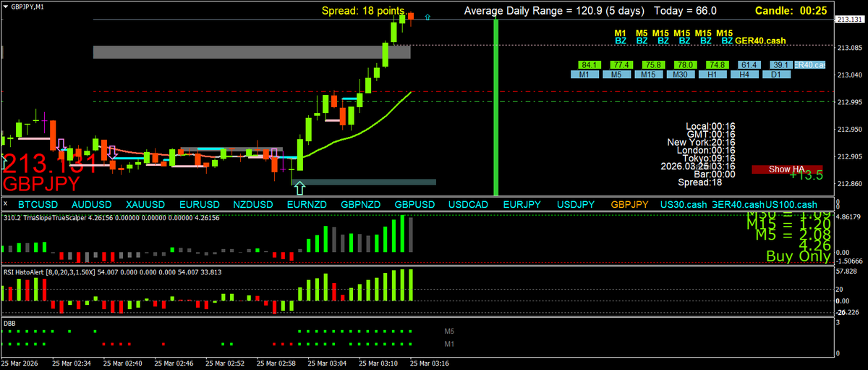Select GBPUSD in the symbol bar
Image resolution: width=868 pixels, height=370 pixels.
point(414,205)
